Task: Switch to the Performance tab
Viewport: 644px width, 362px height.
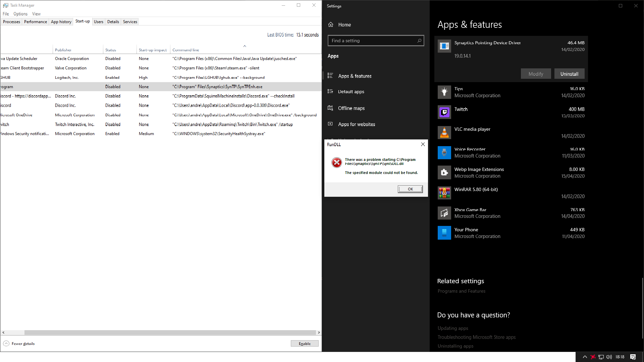Action: (x=36, y=22)
